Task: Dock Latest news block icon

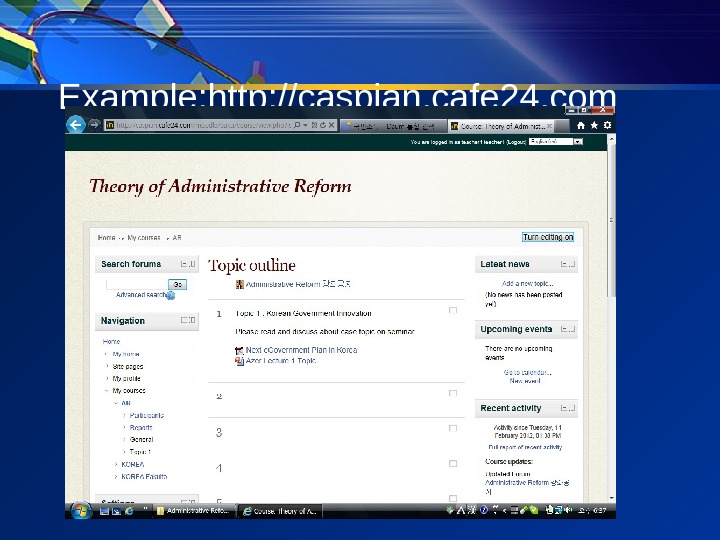Action: (x=572, y=264)
